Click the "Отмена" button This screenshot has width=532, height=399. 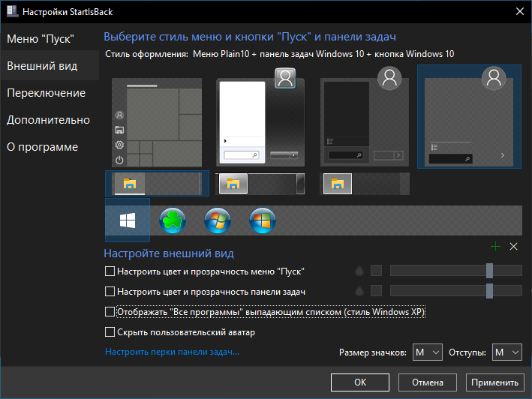click(428, 382)
